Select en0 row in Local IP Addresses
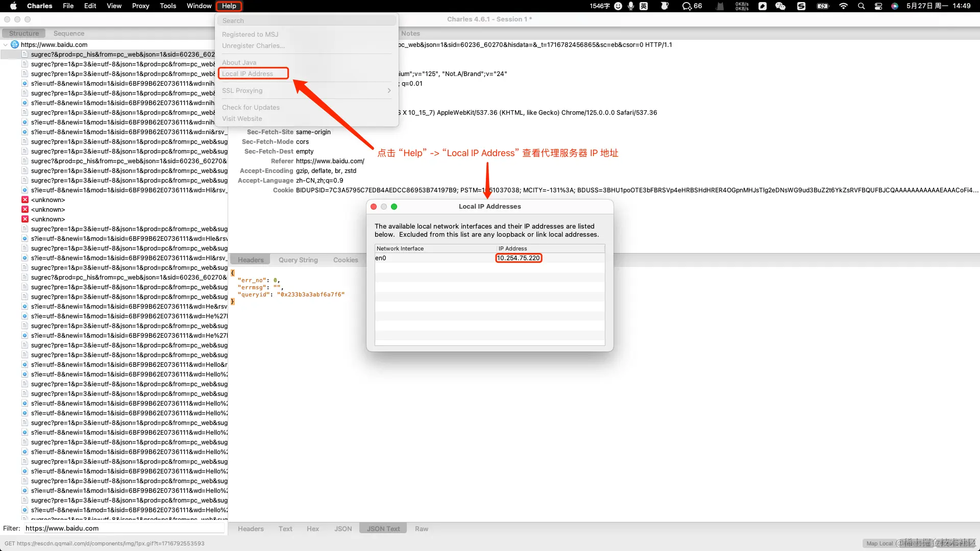 coord(490,258)
